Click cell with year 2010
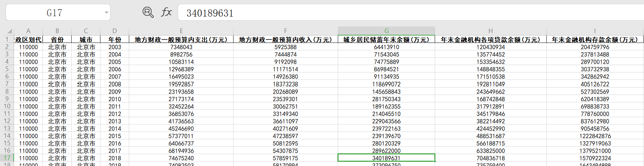Screen dimensions: 644x166 (x=115, y=99)
